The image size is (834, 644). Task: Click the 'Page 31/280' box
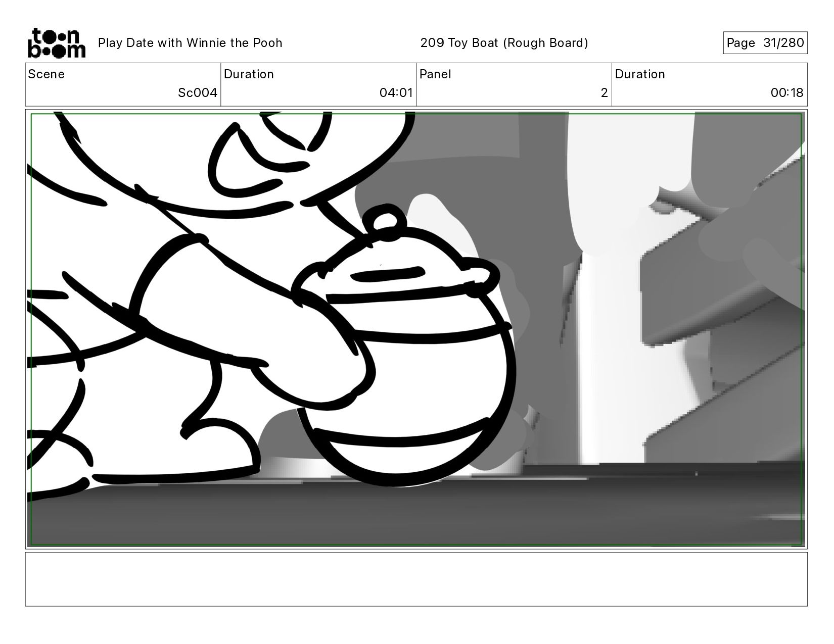tap(765, 43)
